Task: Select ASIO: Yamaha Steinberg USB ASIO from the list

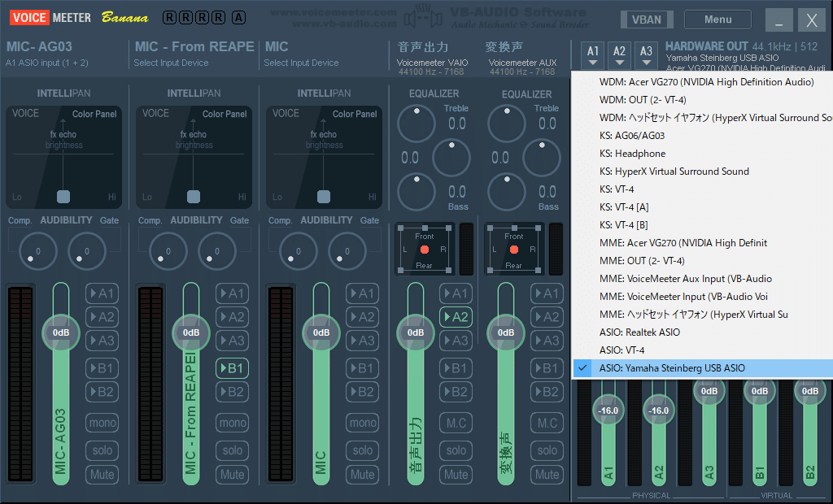Action: [x=674, y=368]
